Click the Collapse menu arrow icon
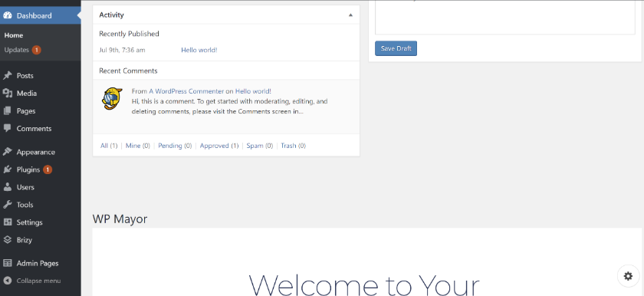 coord(8,281)
